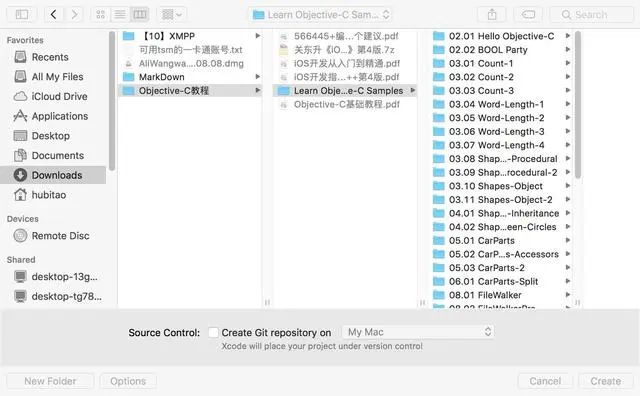Expand arrow of 03.05 Word-Length-2
The height and width of the screenshot is (396, 640).
[568, 118]
